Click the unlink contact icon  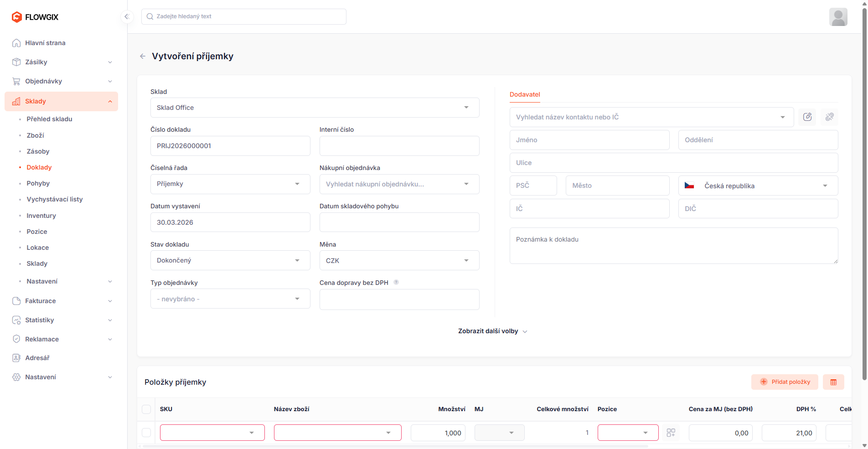[x=829, y=117]
